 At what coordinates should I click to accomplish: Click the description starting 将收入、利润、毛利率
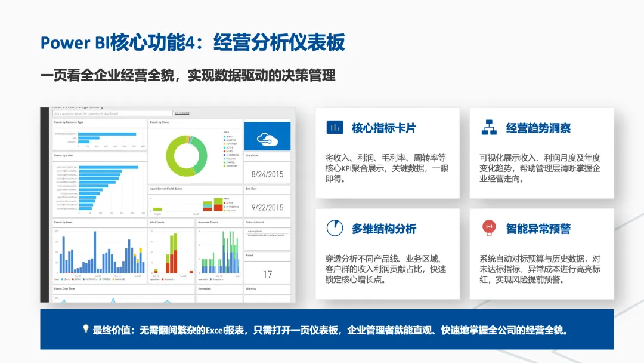pyautogui.click(x=386, y=168)
